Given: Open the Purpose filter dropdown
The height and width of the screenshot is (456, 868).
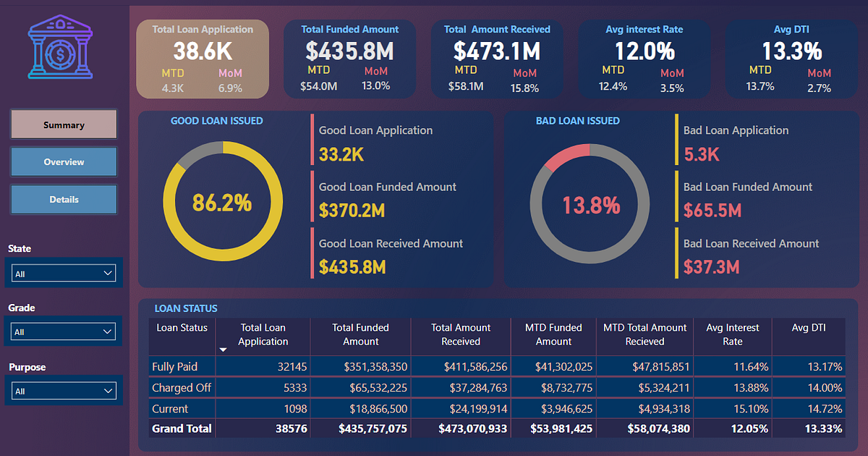Looking at the screenshot, I should (x=63, y=390).
